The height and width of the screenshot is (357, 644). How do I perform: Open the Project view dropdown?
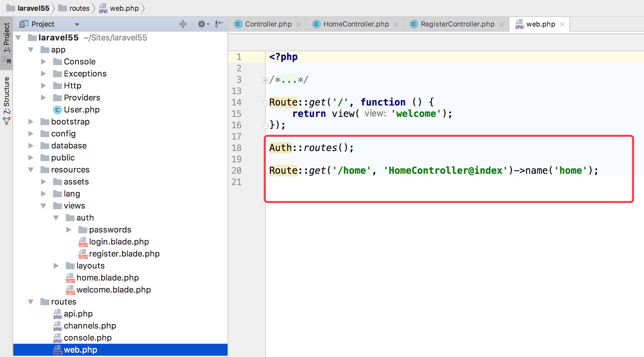(77, 24)
